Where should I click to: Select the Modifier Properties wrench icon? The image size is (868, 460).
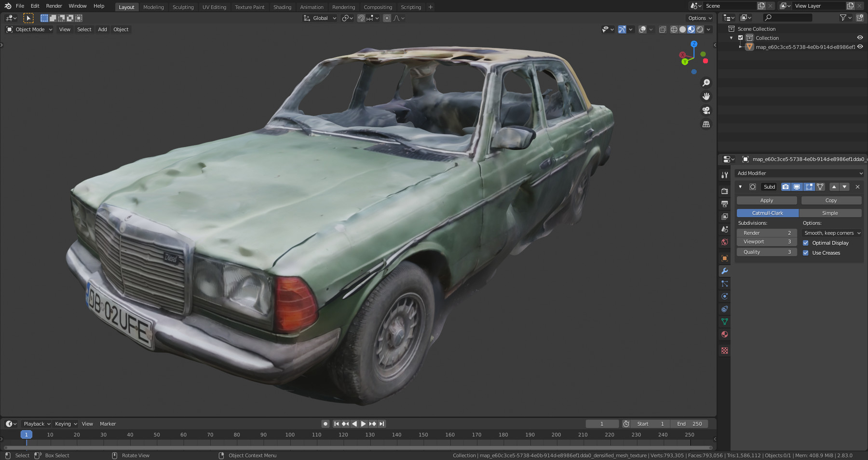(724, 271)
